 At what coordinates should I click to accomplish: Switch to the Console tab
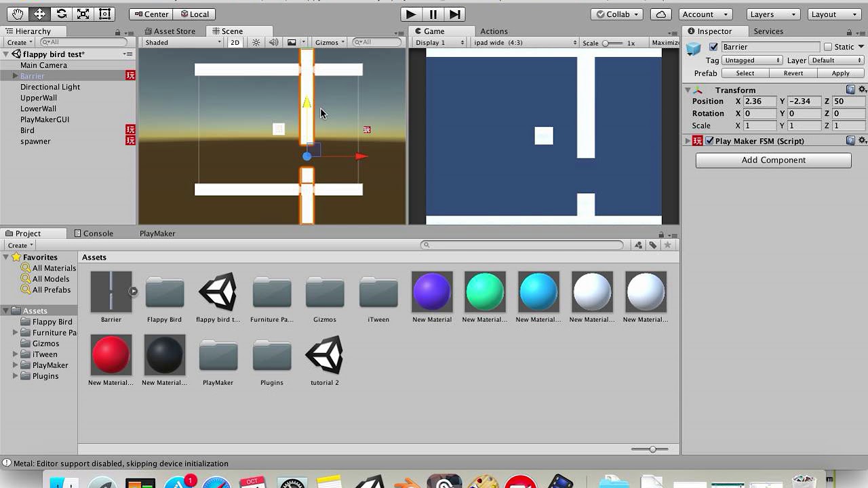93,233
